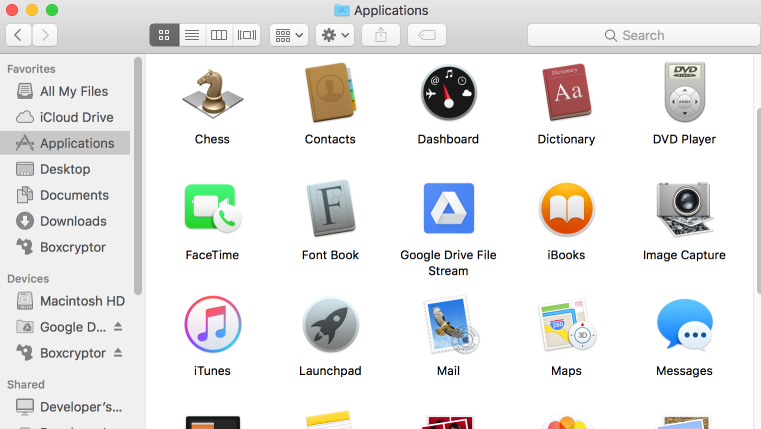Open All My Files in sidebar

(x=65, y=91)
